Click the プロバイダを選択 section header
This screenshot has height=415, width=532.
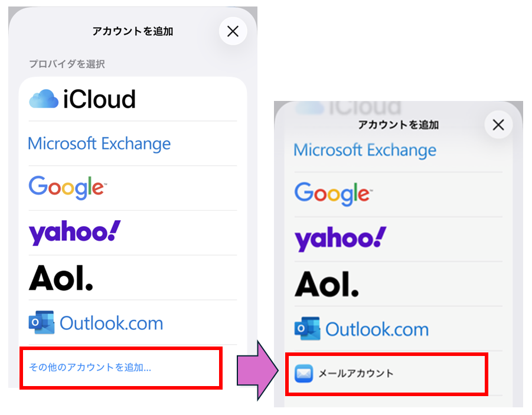point(67,64)
